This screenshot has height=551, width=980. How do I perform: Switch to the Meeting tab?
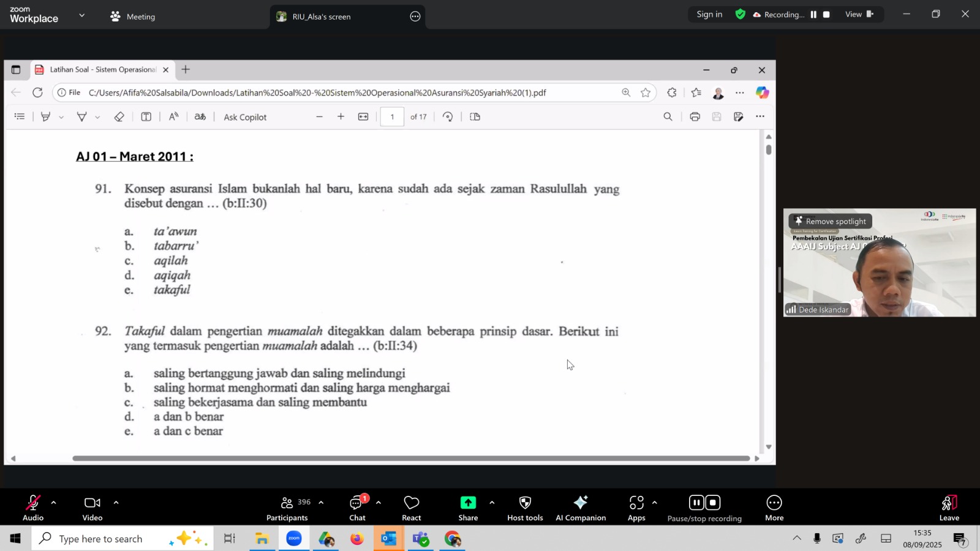pos(133,17)
